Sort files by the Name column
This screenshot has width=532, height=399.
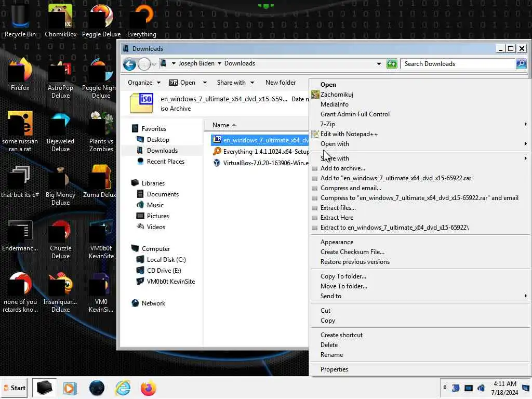point(221,125)
